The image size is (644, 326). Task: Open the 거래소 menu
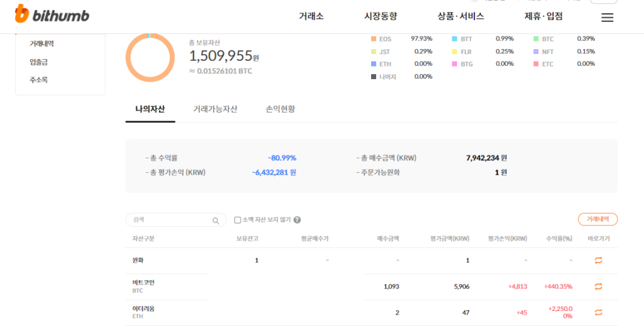pyautogui.click(x=311, y=16)
